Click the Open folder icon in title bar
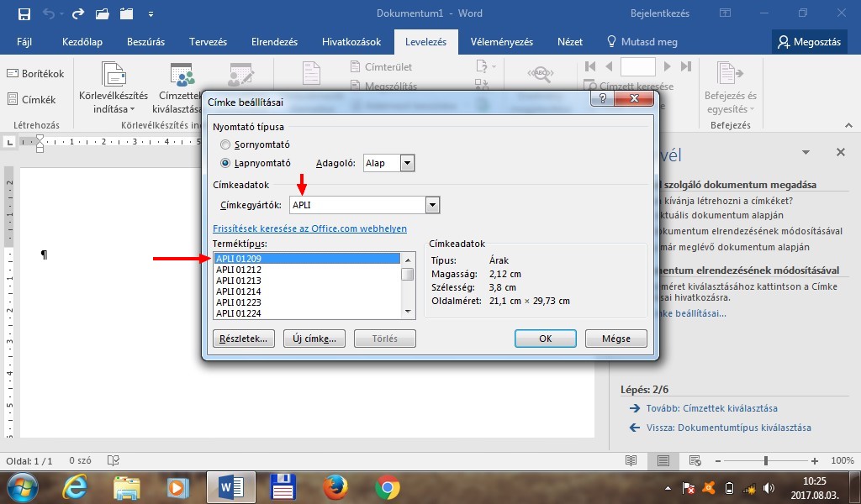Image resolution: width=861 pixels, height=504 pixels. coord(102,13)
